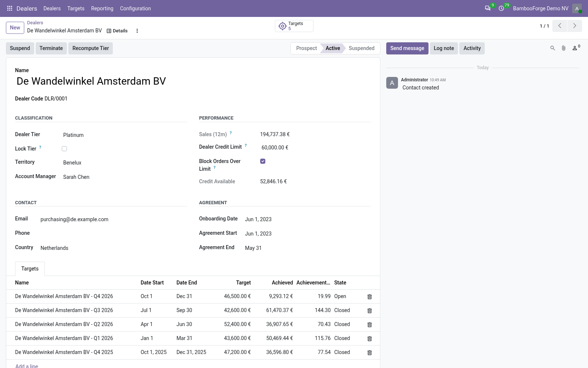Search messages with the chatter magnifier icon
Screen dimensions: 588x368
552,48
